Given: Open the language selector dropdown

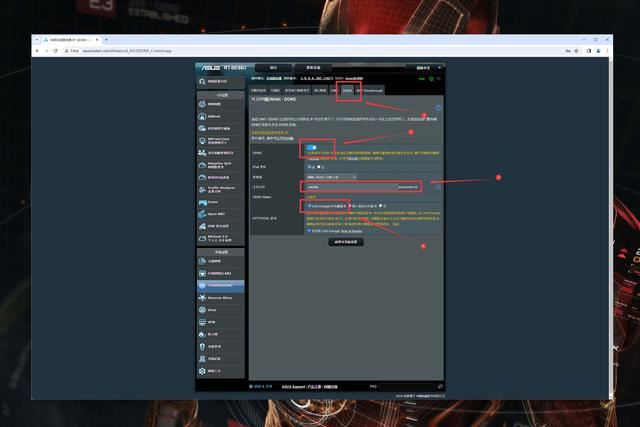Looking at the screenshot, I should pyautogui.click(x=423, y=69).
